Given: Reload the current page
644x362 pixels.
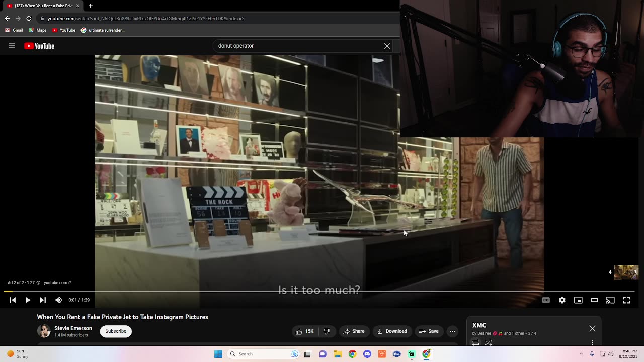Looking at the screenshot, I should coord(29,18).
